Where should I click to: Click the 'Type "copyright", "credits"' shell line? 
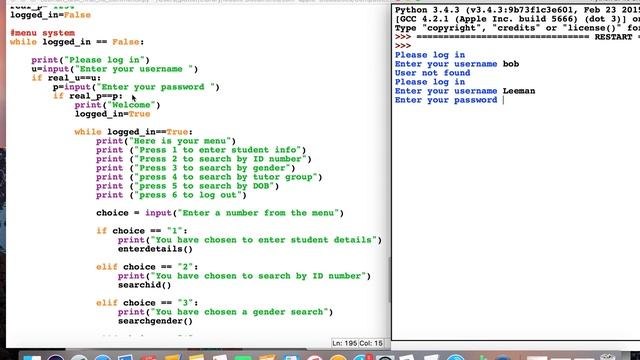click(517, 28)
